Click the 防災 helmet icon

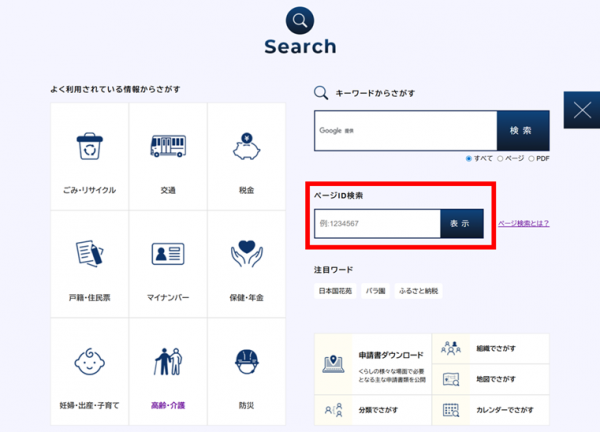[246, 362]
